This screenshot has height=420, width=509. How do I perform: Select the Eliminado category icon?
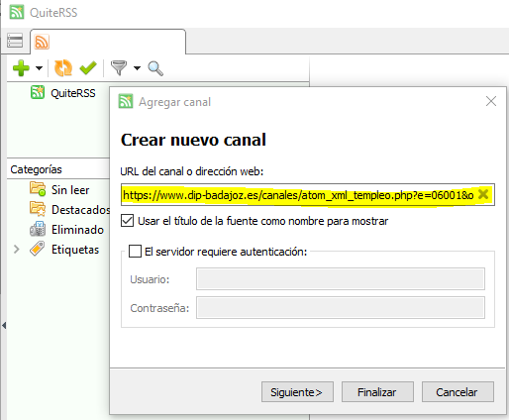click(38, 229)
